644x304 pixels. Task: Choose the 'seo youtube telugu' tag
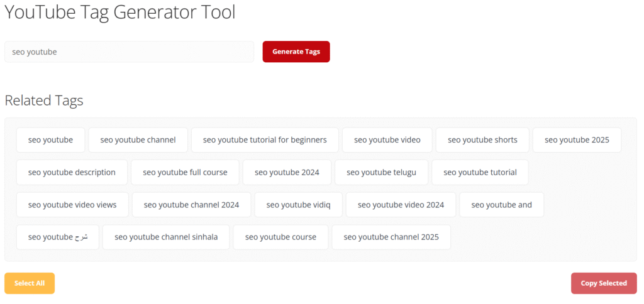tap(382, 172)
